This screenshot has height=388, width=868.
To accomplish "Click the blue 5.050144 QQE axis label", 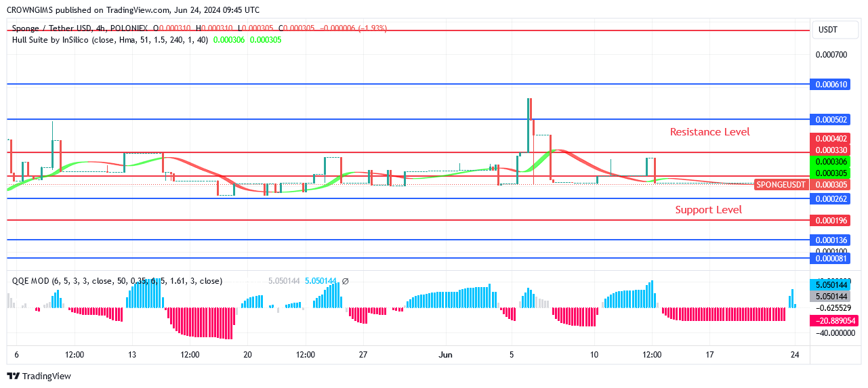I will click(830, 285).
